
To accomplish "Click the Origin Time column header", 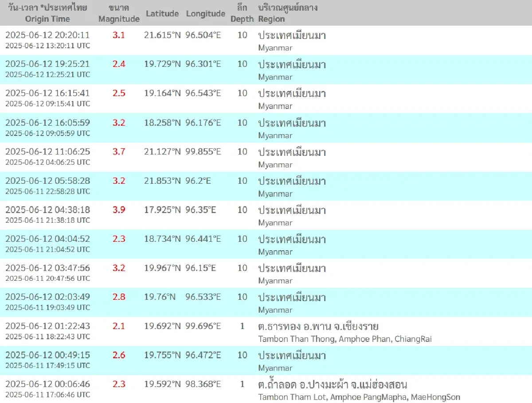I will [x=47, y=13].
